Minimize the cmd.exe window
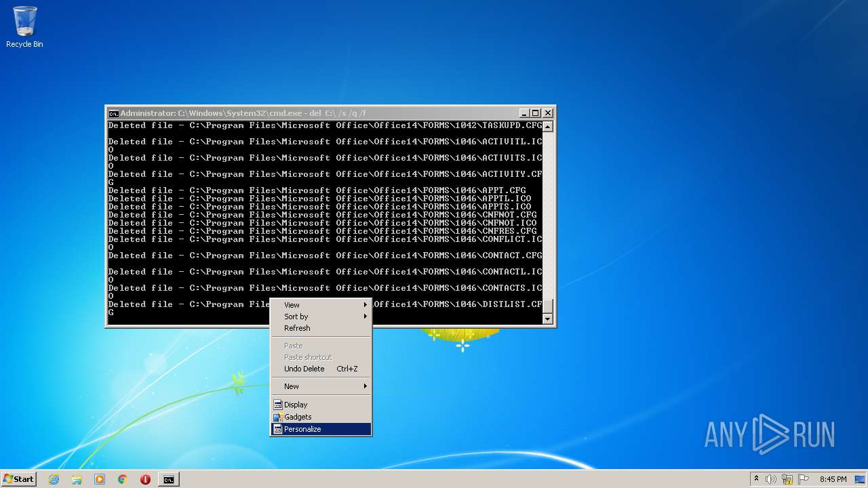This screenshot has width=868, height=488. [524, 113]
